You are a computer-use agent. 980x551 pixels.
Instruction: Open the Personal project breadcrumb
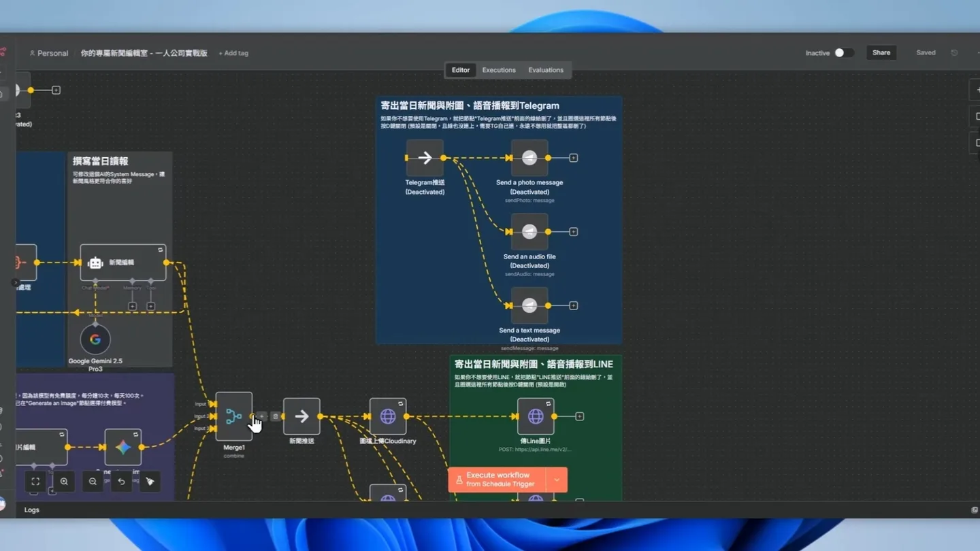pos(49,53)
